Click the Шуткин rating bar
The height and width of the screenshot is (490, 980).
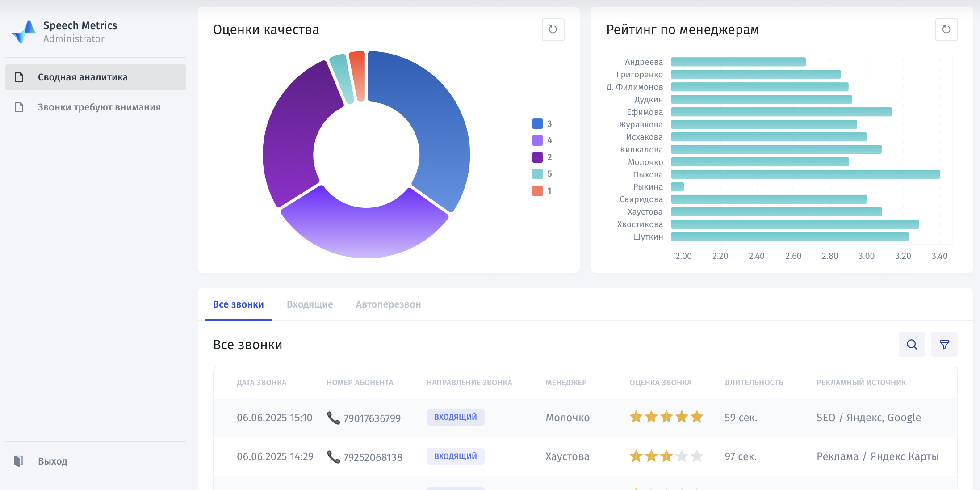pos(790,237)
